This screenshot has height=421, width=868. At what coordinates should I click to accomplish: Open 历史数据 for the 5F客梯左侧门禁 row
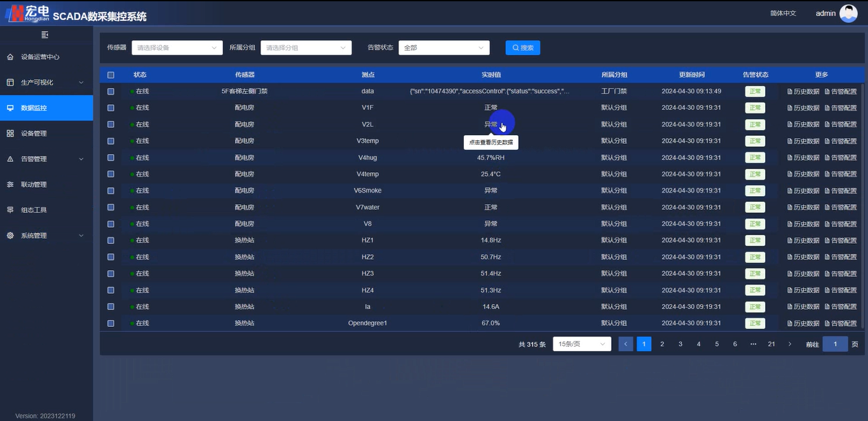[x=803, y=91]
